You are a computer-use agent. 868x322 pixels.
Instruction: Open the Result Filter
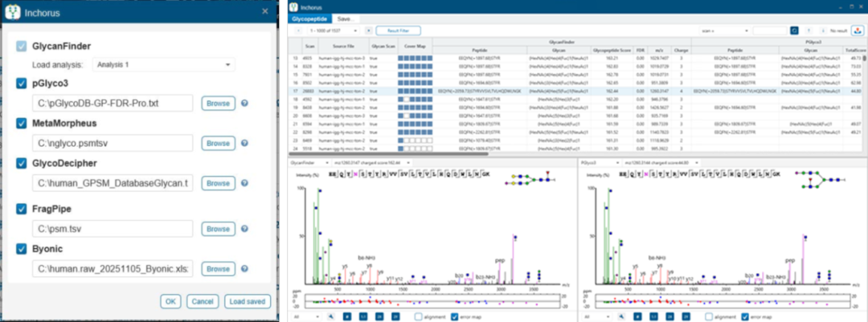pyautogui.click(x=398, y=31)
